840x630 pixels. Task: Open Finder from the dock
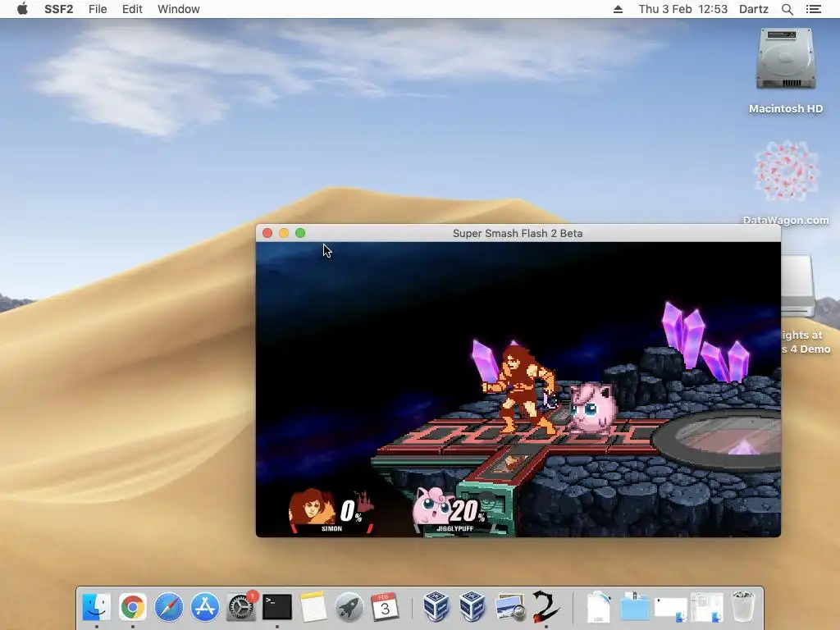(x=97, y=606)
